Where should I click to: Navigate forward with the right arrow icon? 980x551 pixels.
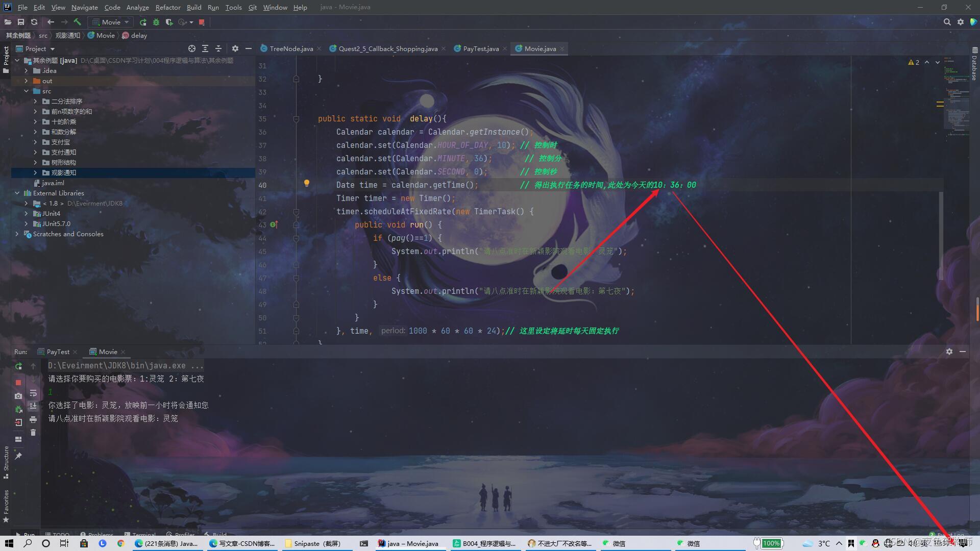coord(64,22)
